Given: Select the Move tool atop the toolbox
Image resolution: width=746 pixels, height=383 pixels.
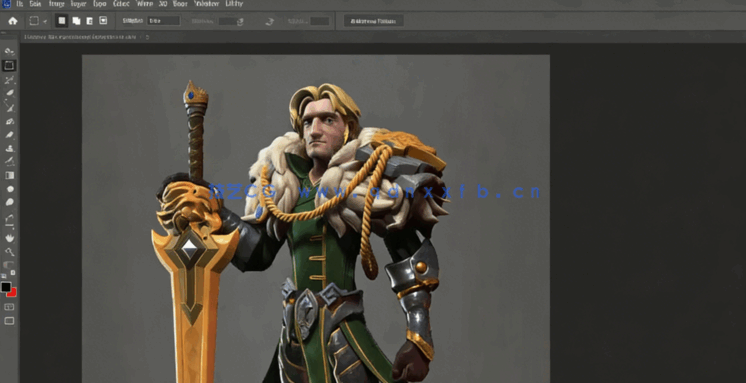Looking at the screenshot, I should click(x=9, y=51).
